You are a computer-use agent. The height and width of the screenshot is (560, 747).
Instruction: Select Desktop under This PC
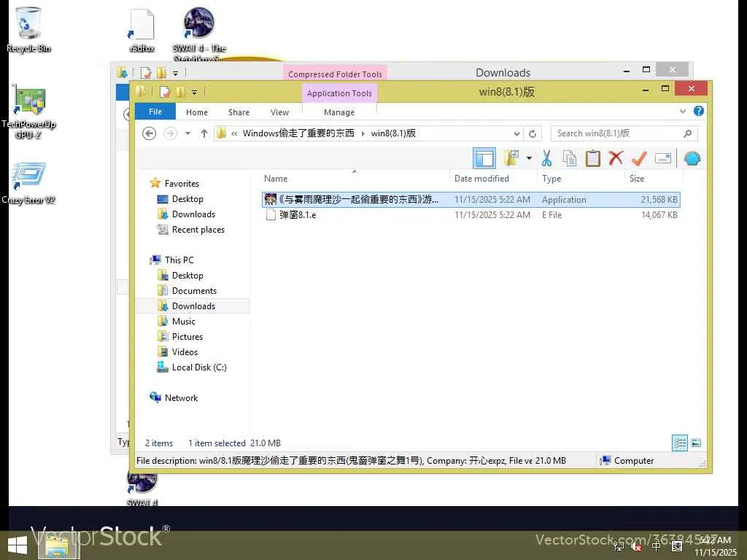pyautogui.click(x=187, y=275)
